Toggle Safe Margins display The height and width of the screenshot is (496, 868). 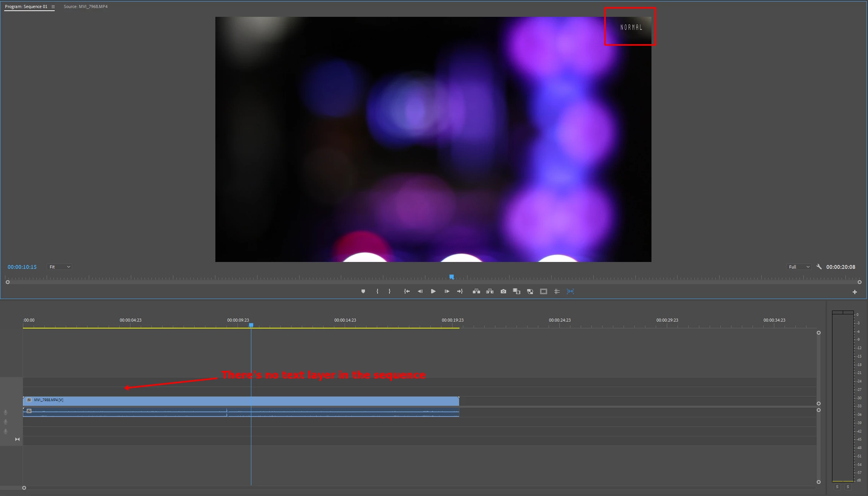pos(543,291)
